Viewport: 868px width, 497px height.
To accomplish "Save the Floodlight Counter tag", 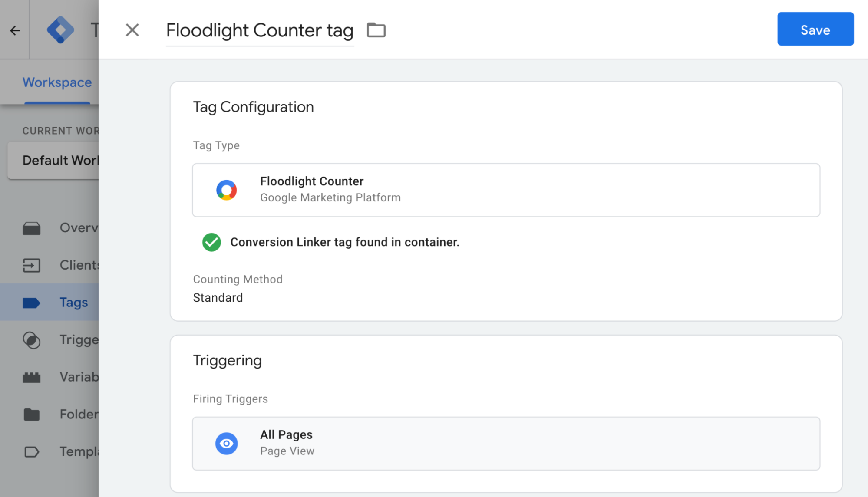I will [x=814, y=29].
